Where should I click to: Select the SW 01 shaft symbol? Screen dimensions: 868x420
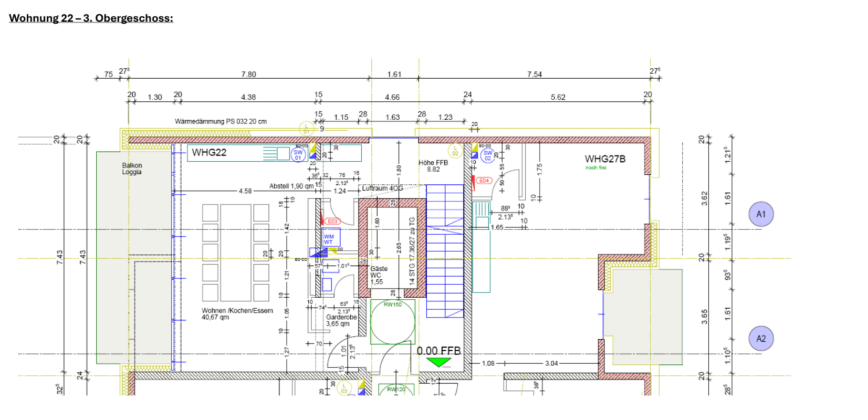(x=298, y=155)
